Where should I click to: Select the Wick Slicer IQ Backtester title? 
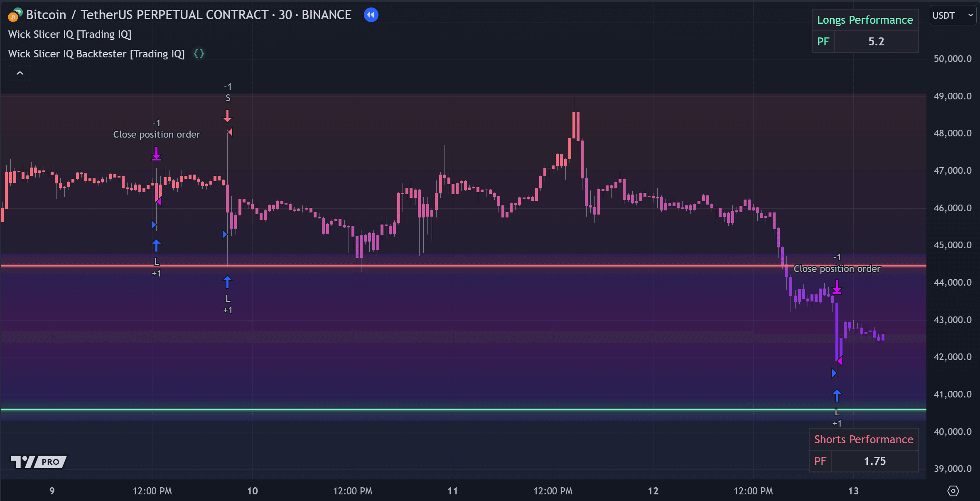pos(96,54)
